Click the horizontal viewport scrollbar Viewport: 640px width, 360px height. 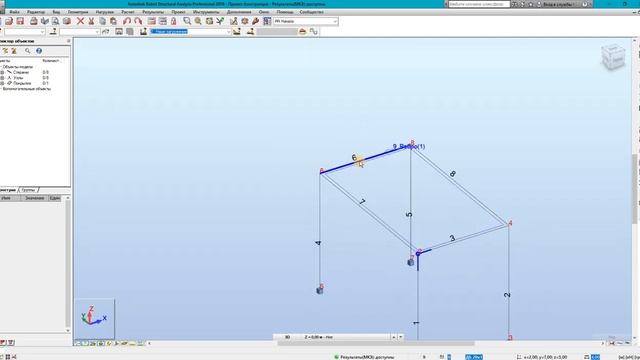click(x=376, y=343)
